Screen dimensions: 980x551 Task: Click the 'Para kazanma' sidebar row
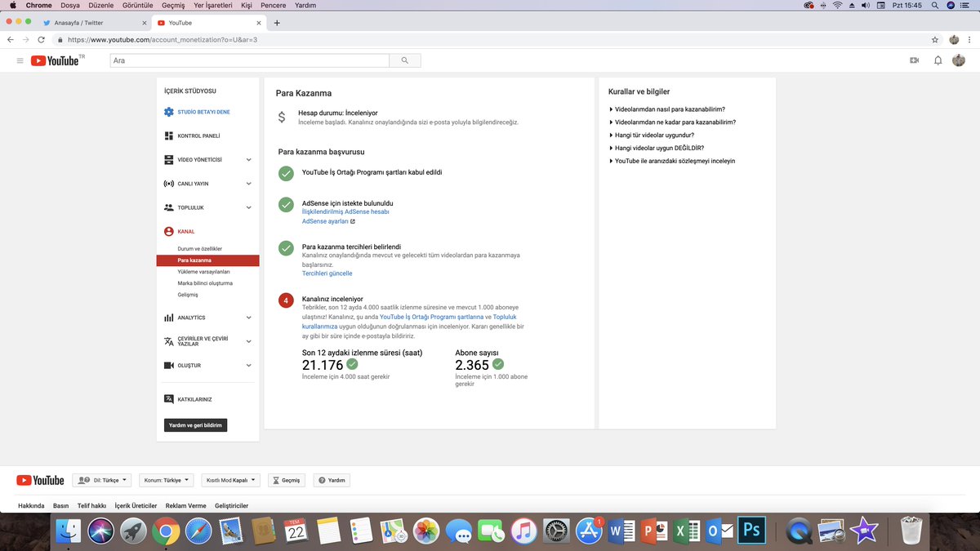click(207, 260)
